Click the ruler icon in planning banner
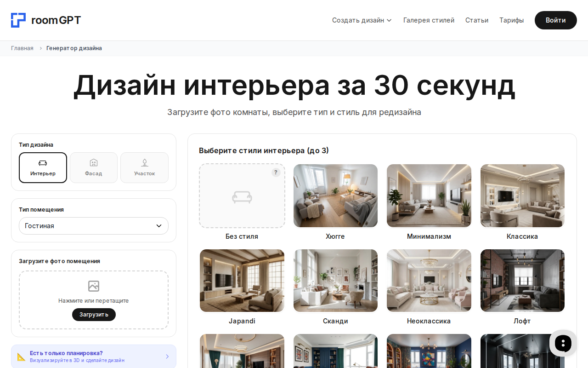This screenshot has height=368, width=588. coord(21,356)
